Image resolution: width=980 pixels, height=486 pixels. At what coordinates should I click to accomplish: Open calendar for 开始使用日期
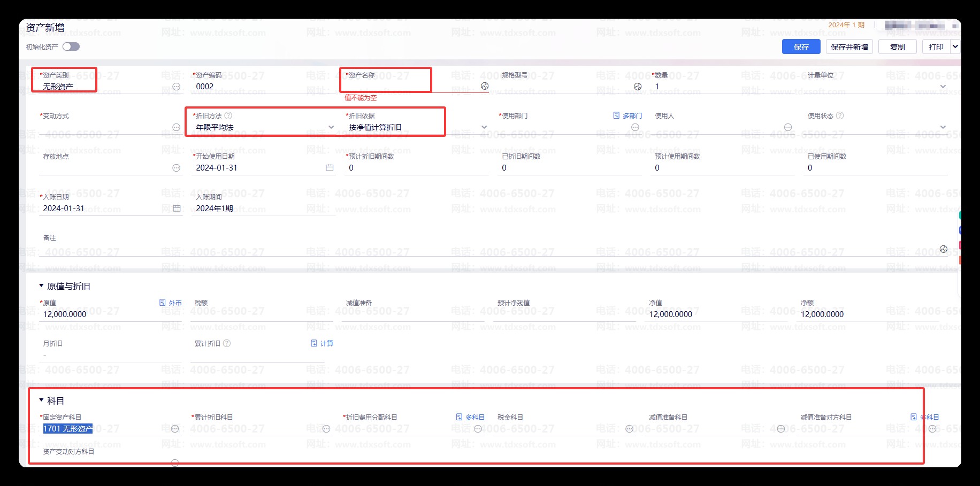pos(330,168)
